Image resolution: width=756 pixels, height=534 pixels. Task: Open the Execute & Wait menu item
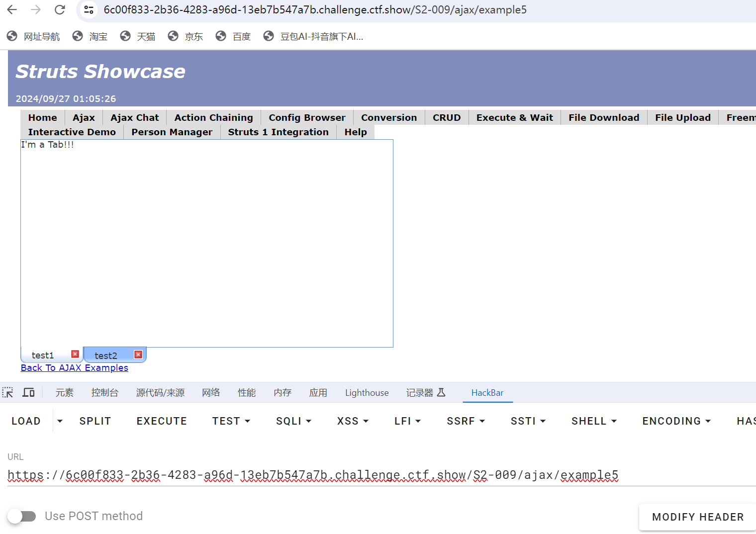coord(515,118)
